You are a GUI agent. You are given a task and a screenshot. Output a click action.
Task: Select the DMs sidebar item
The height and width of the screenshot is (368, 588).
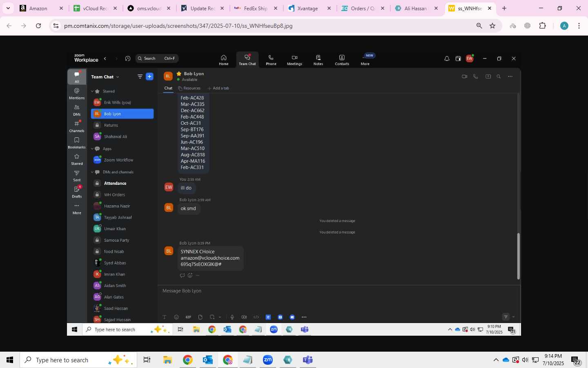coord(77,110)
